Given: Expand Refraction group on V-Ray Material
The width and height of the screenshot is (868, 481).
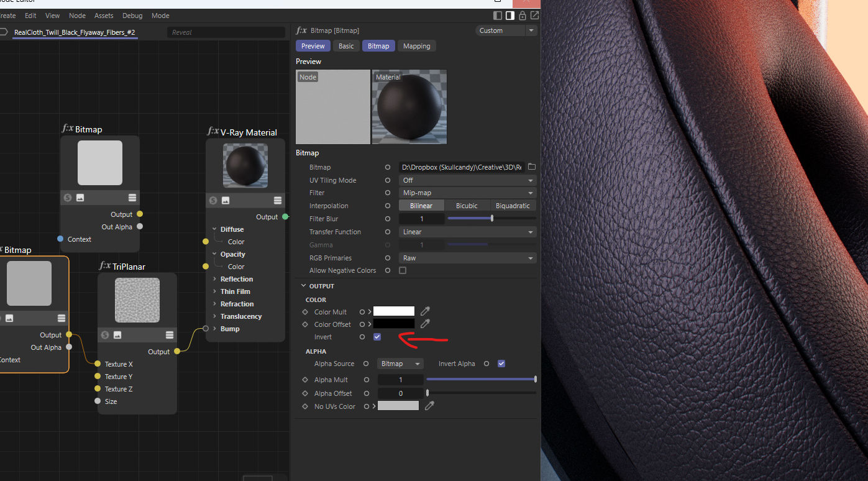Looking at the screenshot, I should pyautogui.click(x=214, y=304).
